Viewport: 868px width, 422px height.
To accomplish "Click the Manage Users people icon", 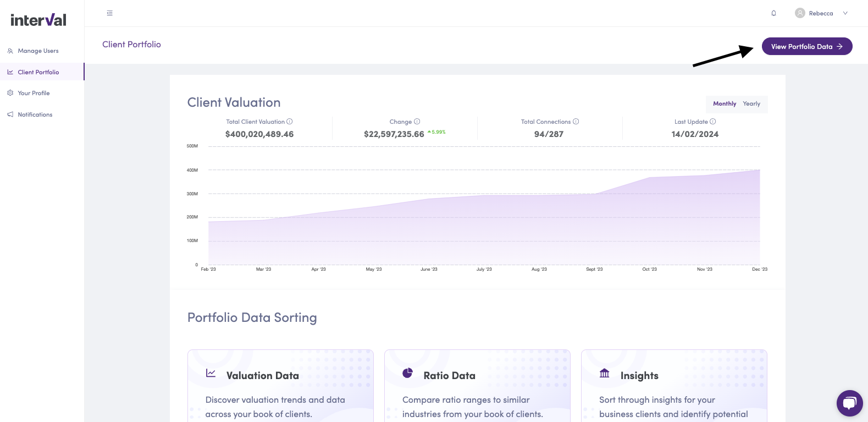I will [x=10, y=51].
